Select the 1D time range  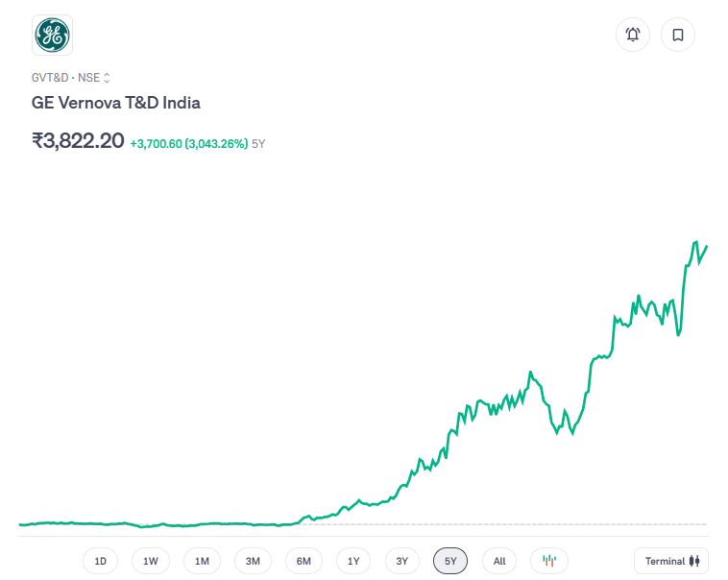coord(100,561)
